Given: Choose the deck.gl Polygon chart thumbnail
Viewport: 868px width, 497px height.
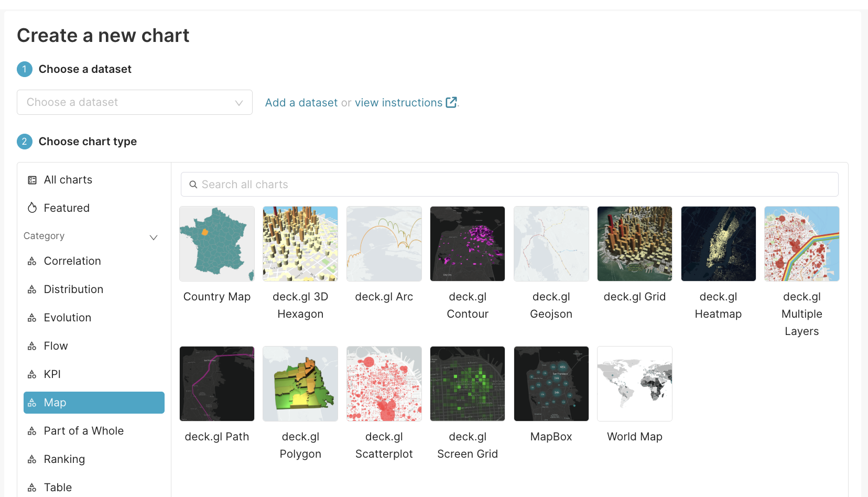Looking at the screenshot, I should (x=300, y=384).
